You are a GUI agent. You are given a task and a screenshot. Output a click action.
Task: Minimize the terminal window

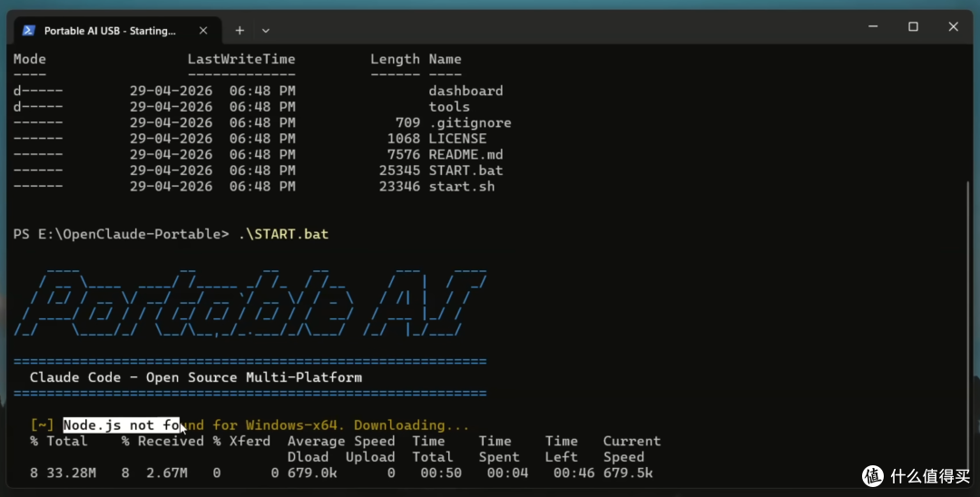pos(873,26)
